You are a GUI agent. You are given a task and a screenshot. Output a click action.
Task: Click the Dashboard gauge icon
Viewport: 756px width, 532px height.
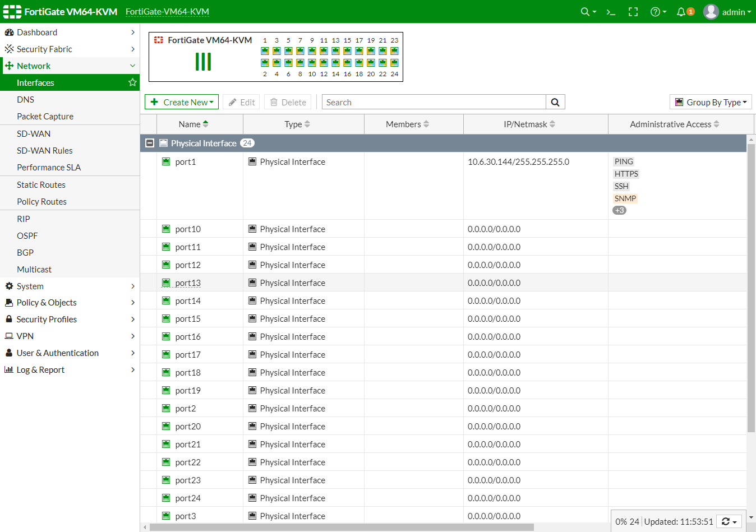(9, 33)
